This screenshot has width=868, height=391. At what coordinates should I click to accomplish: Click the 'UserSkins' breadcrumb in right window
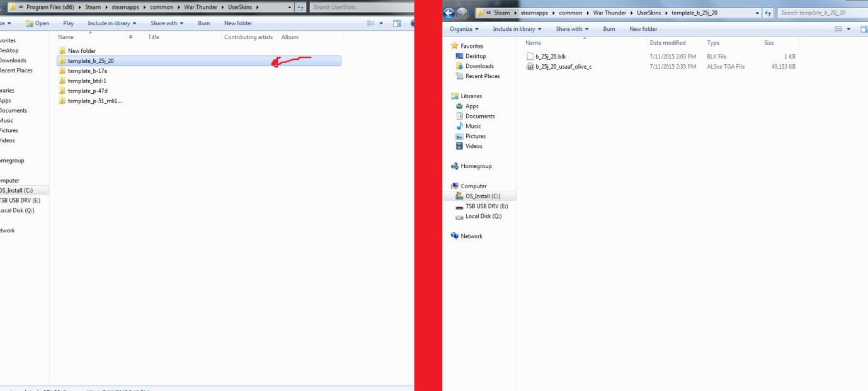click(650, 13)
